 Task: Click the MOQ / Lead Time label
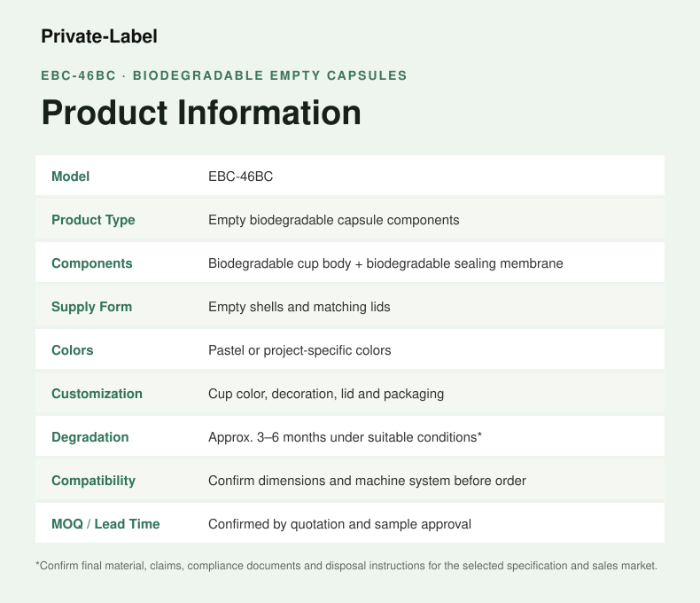105,524
